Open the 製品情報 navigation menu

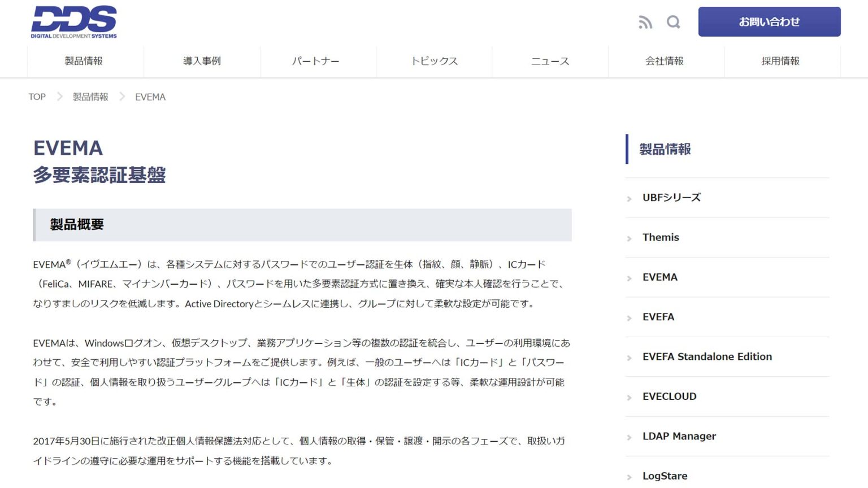(85, 61)
